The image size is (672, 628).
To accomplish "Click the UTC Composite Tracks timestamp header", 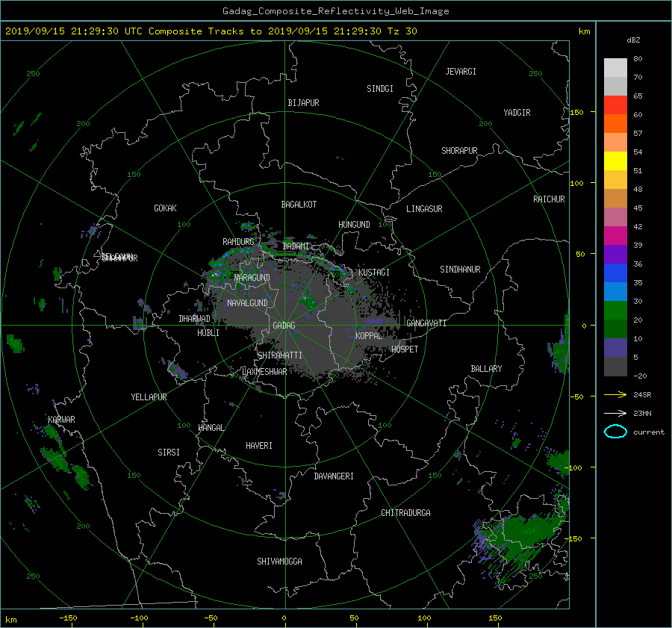I will [x=211, y=31].
